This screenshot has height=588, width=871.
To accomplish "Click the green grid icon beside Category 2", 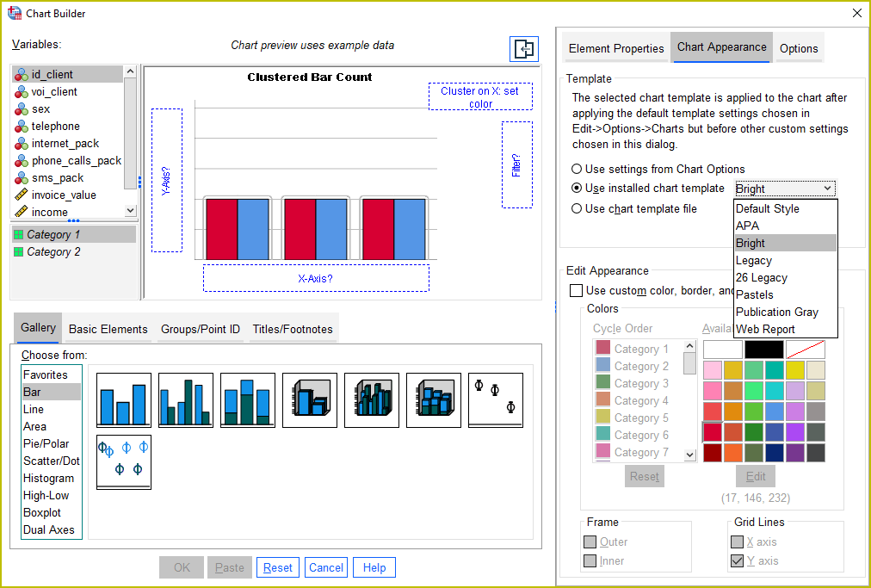I will pos(18,251).
